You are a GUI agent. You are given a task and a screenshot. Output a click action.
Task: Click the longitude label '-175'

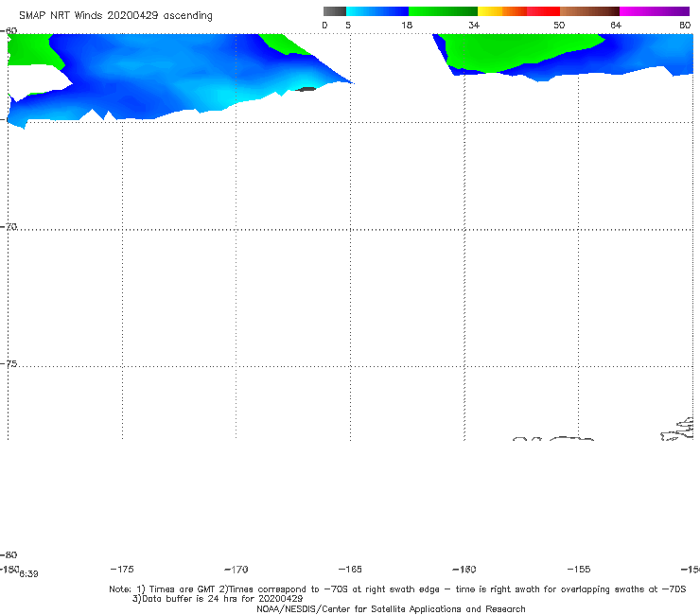(x=122, y=569)
